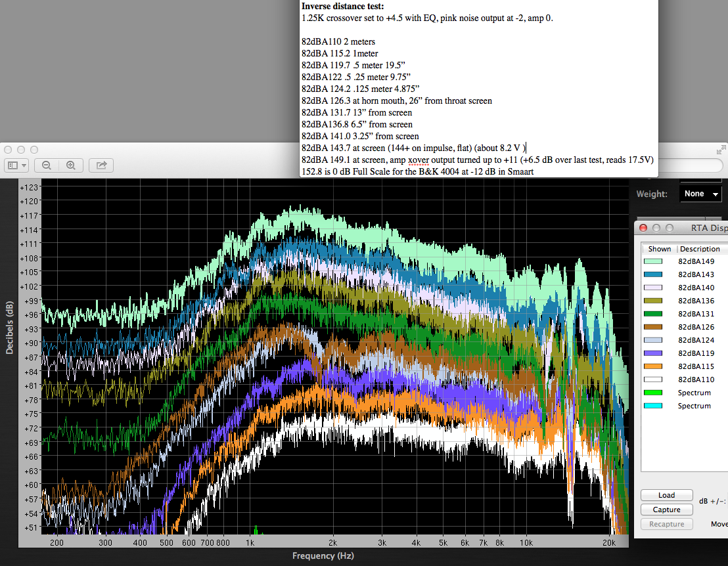Select the 82dBA140 description row
The image size is (728, 566).
tap(696, 288)
